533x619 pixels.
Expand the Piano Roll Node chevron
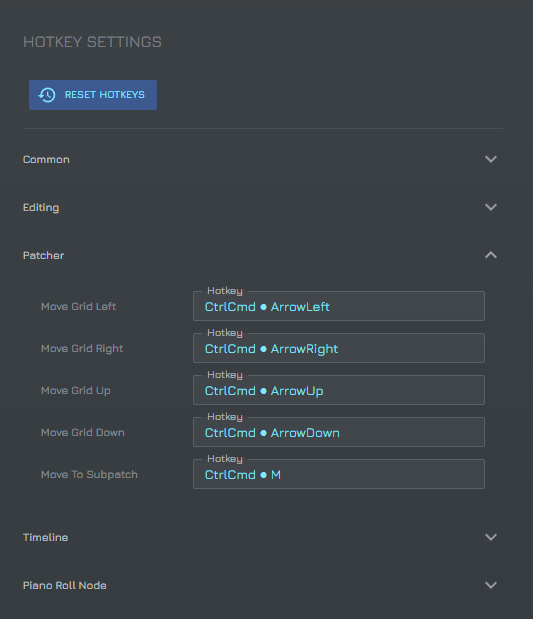point(491,585)
